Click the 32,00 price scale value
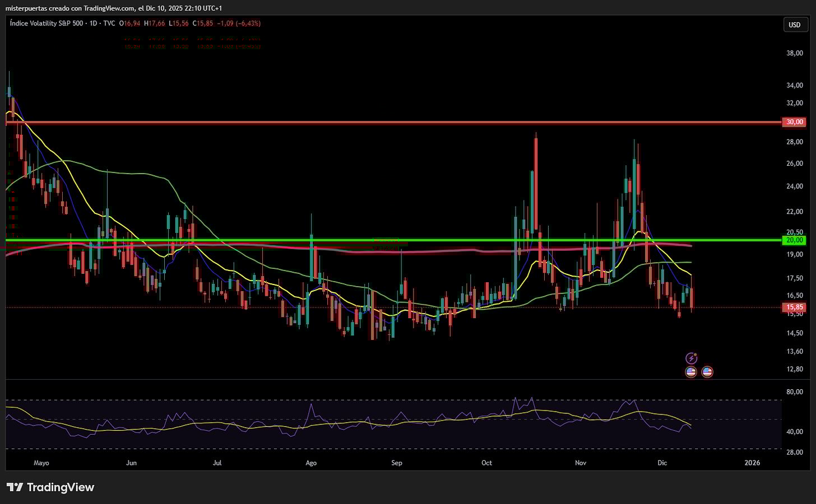The height and width of the screenshot is (504, 816). (795, 104)
